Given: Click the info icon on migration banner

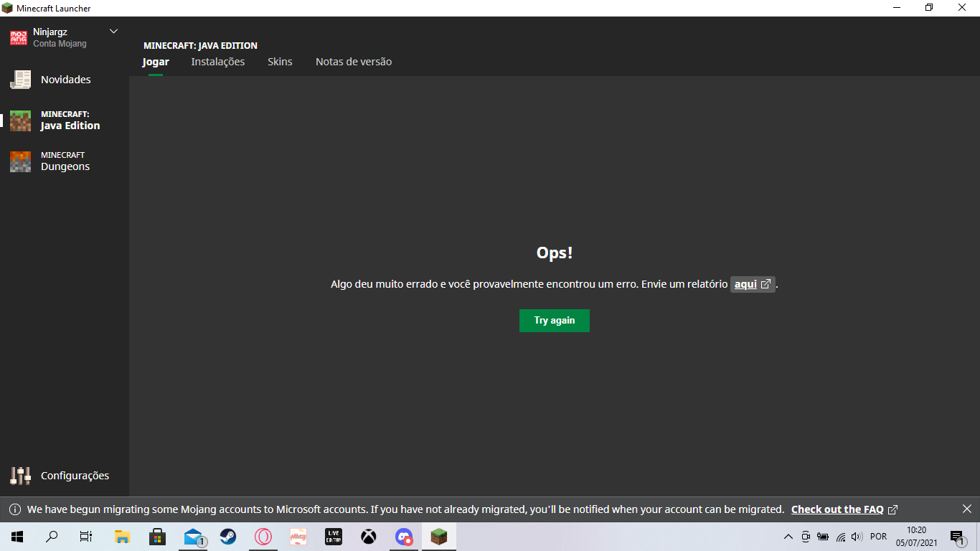Looking at the screenshot, I should 14,509.
